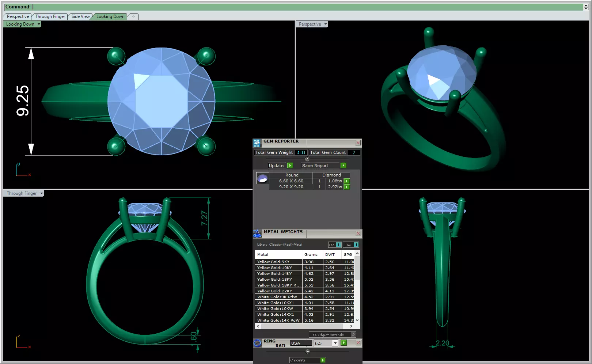Image resolution: width=592 pixels, height=364 pixels.
Task: Select the round diamond gem thumbnail
Action: 262,178
